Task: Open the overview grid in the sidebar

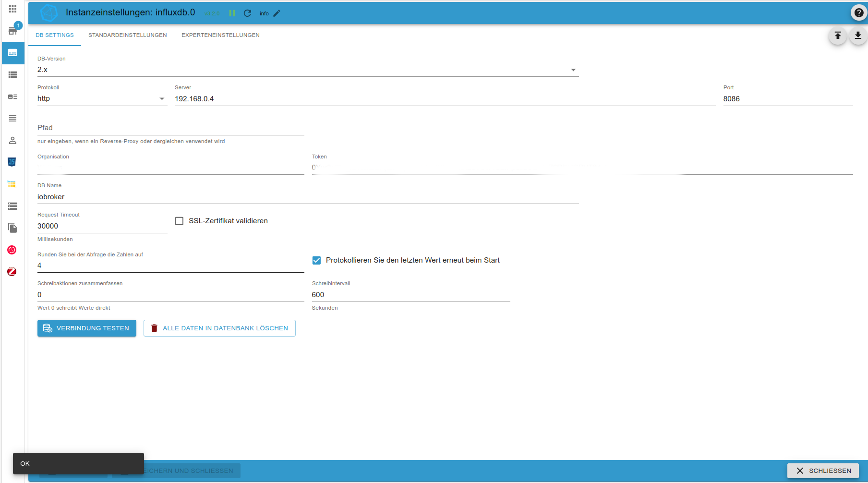Action: click(12, 9)
